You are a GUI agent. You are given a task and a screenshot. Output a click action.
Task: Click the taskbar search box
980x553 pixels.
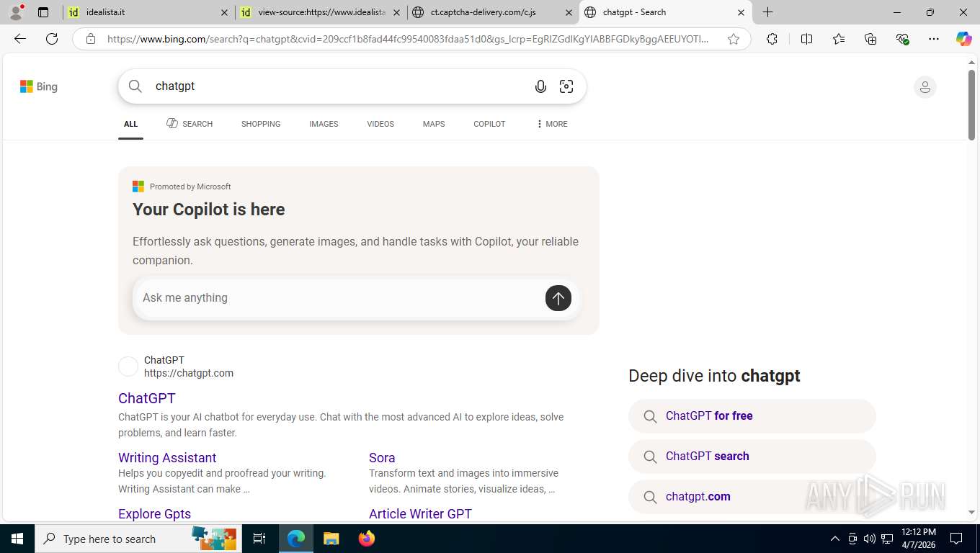click(138, 539)
